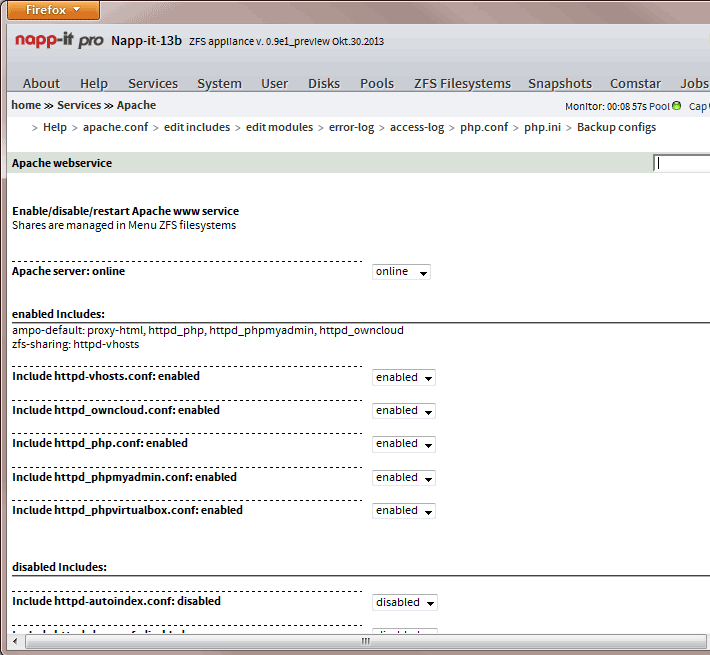
Task: Open the httpd_phpmyadmin.conf enabled dropdown
Action: tap(403, 478)
